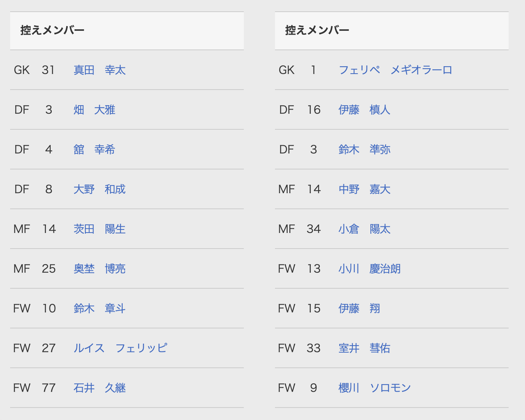Open 茨田 陽生 player page
Image resolution: width=525 pixels, height=420 pixels.
click(x=99, y=229)
